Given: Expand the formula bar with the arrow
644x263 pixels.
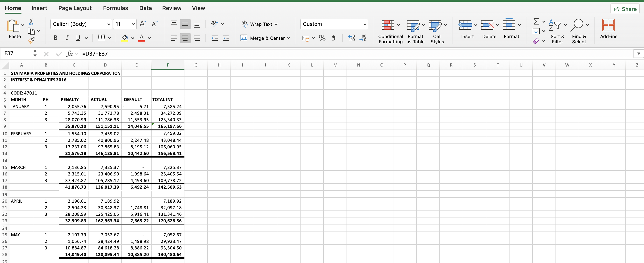Looking at the screenshot, I should tap(638, 53).
